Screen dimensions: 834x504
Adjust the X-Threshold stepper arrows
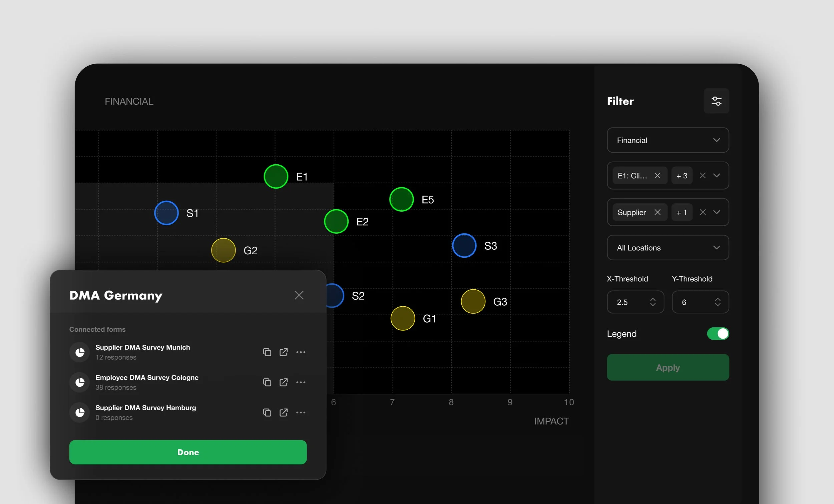tap(653, 302)
